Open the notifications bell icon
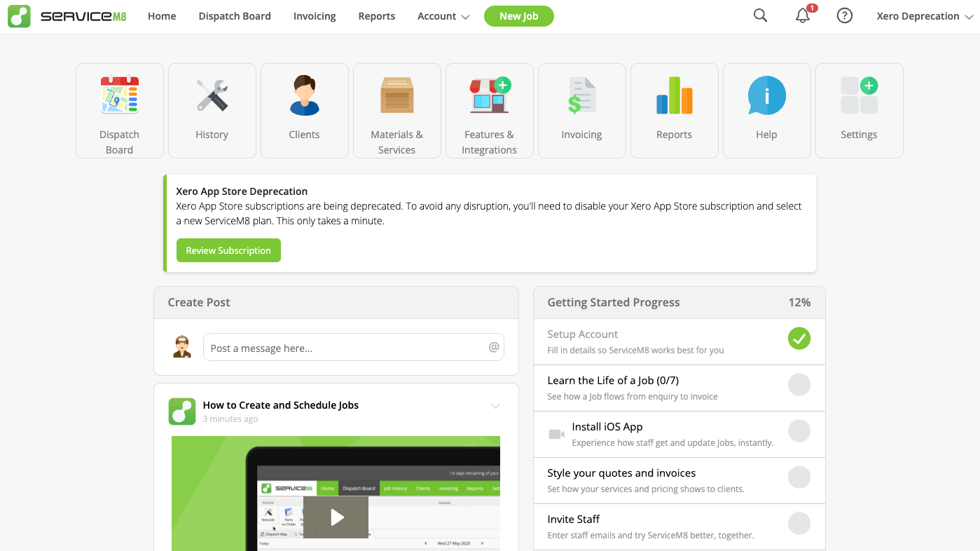This screenshot has height=551, width=980. 803,16
